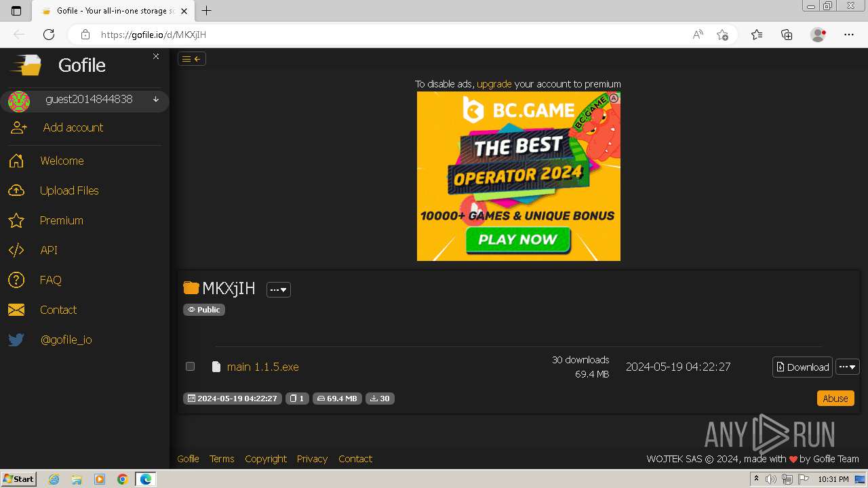Open browser Settings and more menu
868x488 pixels.
point(849,35)
